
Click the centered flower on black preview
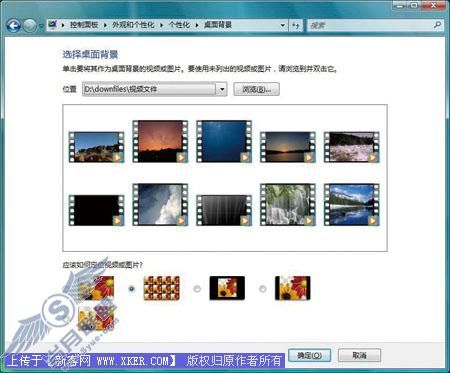(x=227, y=288)
